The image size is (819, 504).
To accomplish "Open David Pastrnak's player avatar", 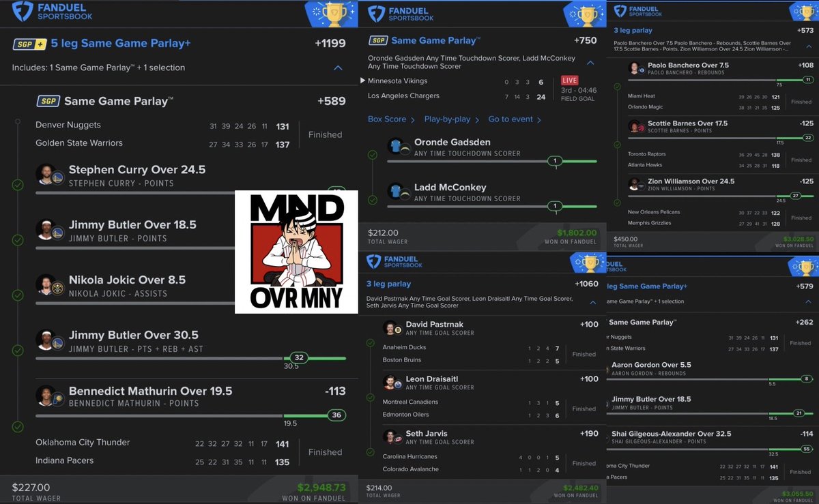I will click(392, 327).
